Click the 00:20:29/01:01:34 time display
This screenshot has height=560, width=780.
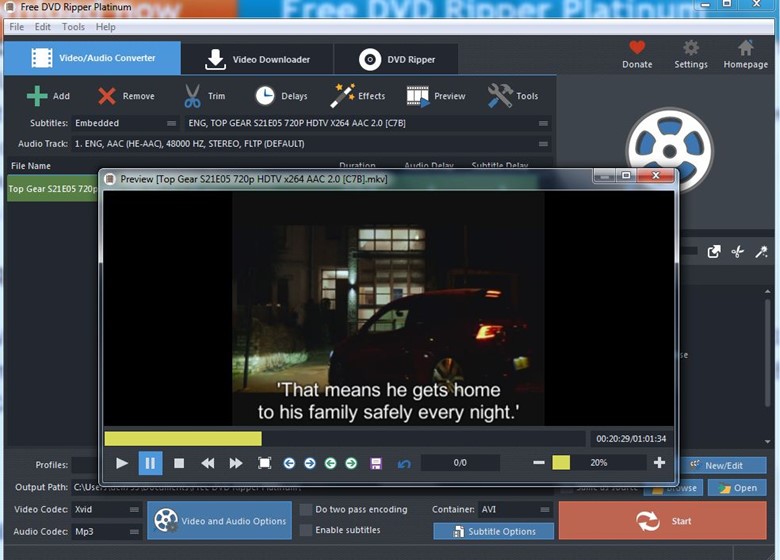click(x=631, y=439)
